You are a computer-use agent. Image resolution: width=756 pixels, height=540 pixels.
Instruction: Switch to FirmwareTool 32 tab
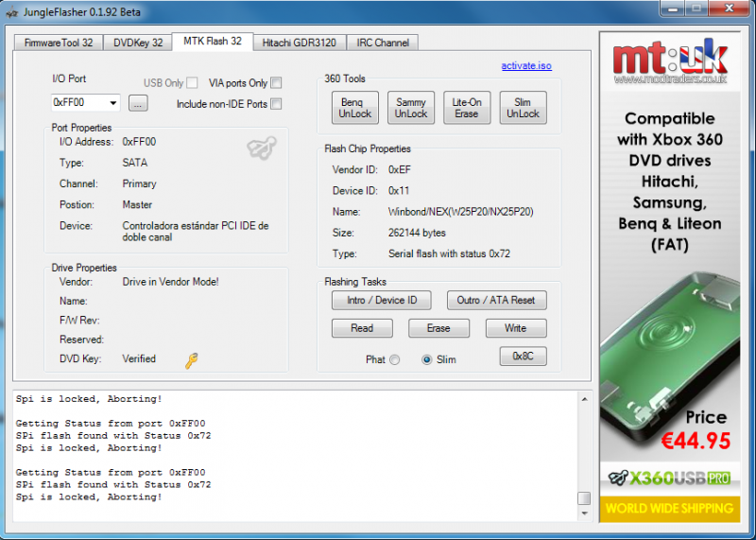tap(59, 43)
